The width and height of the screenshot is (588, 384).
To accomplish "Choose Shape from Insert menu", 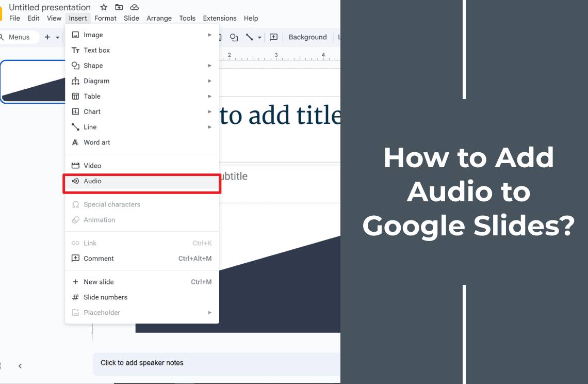I will pyautogui.click(x=142, y=66).
